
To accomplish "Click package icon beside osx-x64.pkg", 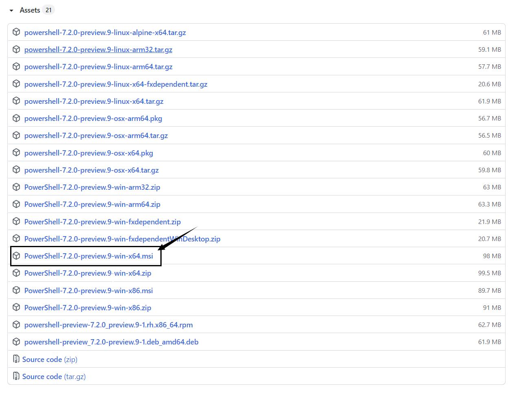I will pyautogui.click(x=16, y=153).
